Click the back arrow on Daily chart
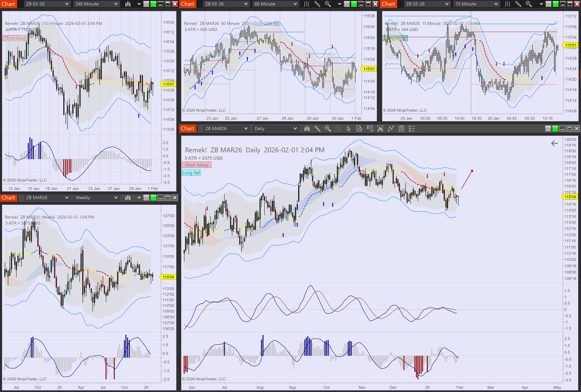 click(x=555, y=144)
